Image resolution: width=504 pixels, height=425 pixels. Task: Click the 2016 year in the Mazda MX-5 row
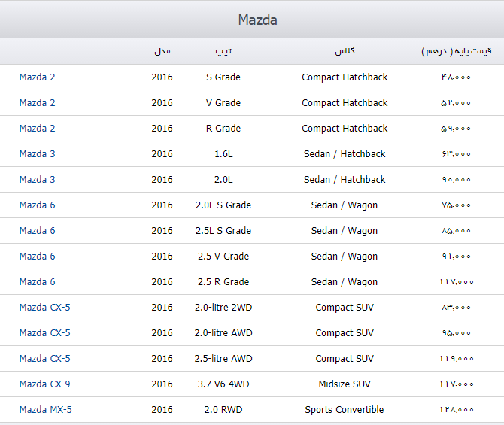pyautogui.click(x=162, y=409)
